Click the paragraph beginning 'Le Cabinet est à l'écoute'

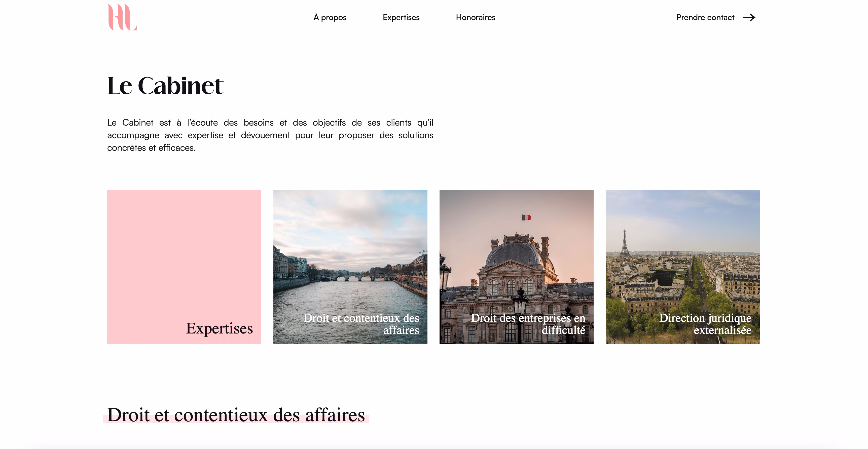(x=270, y=135)
